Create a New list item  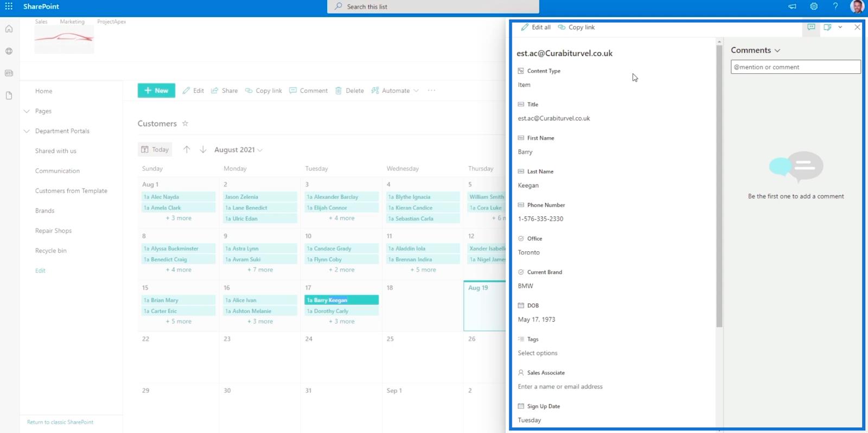(x=156, y=91)
